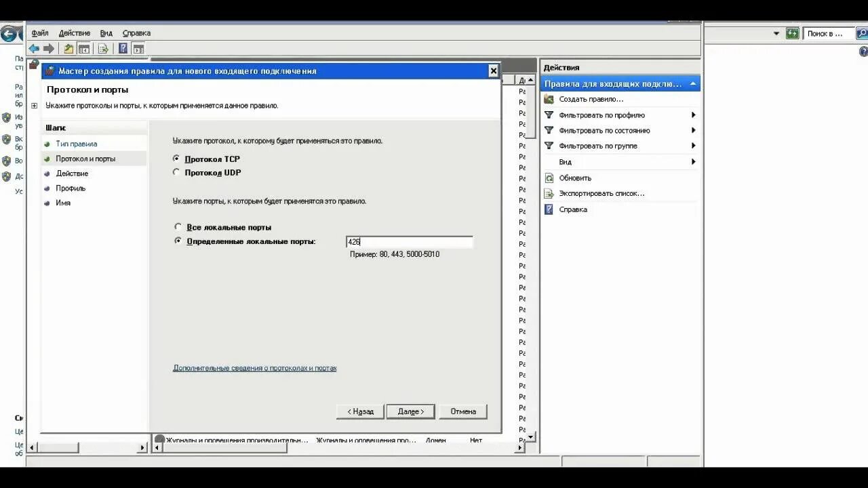The image size is (868, 488).
Task: Click Обновить in the Actions pane
Action: (575, 178)
